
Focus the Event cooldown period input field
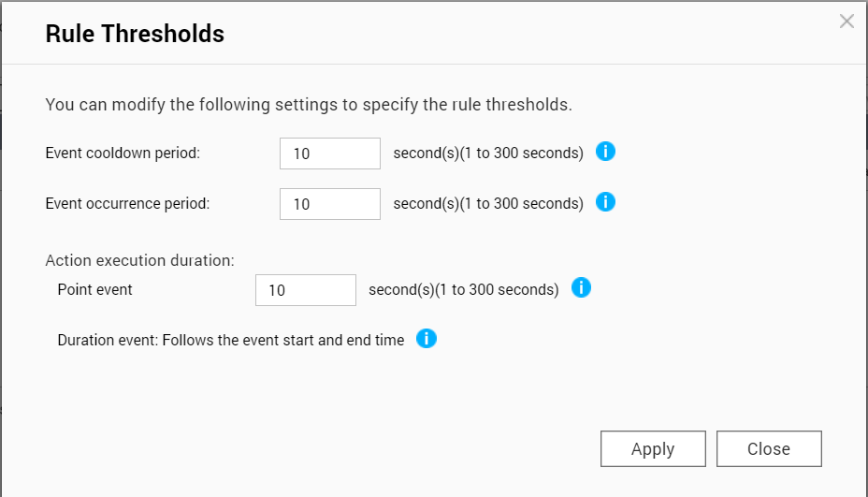click(x=330, y=153)
